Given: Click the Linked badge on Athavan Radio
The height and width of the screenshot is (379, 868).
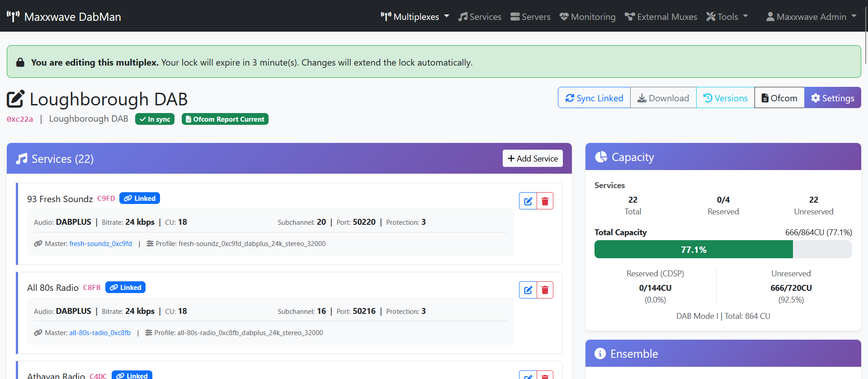Looking at the screenshot, I should point(132,375).
